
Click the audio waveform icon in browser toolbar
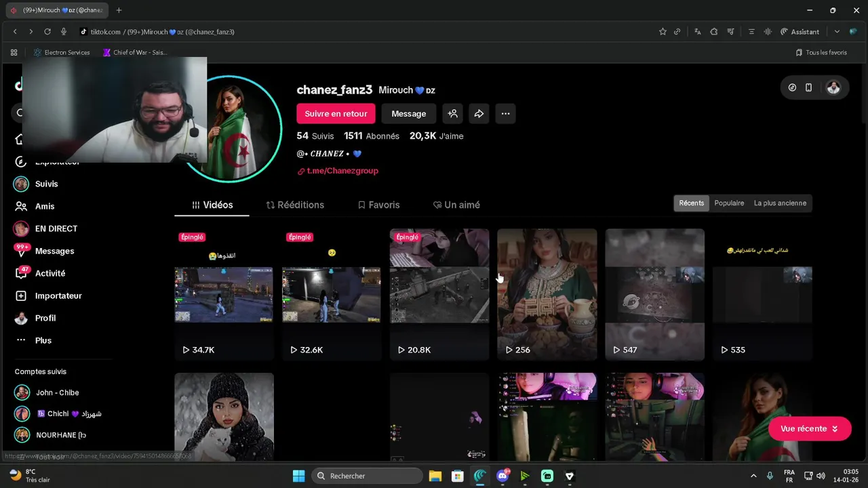(x=768, y=32)
